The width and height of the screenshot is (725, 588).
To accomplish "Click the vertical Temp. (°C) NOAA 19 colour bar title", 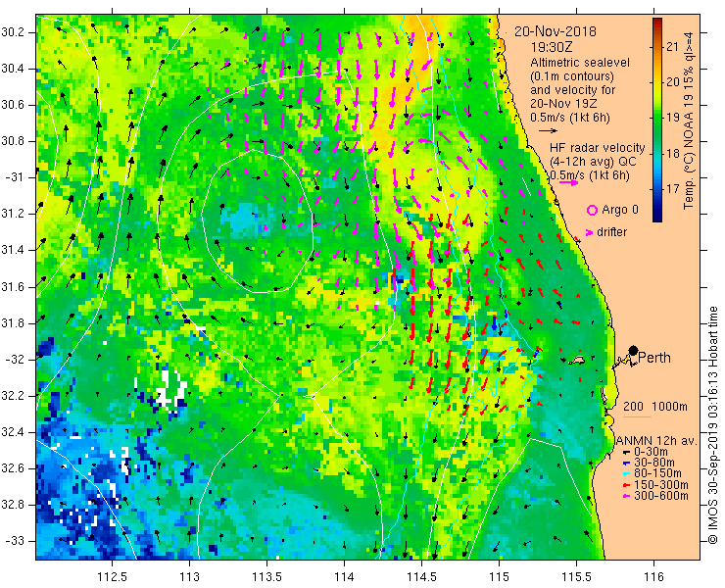I will tap(689, 121).
